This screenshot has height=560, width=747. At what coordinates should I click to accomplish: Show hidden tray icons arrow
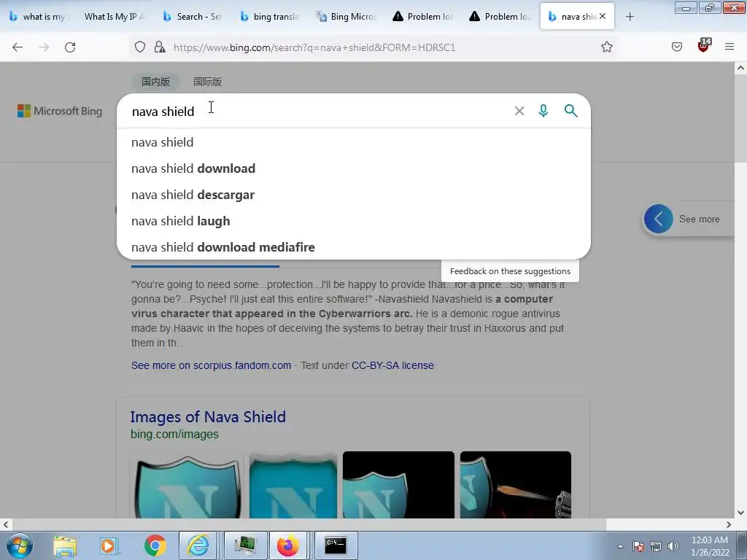pos(620,546)
